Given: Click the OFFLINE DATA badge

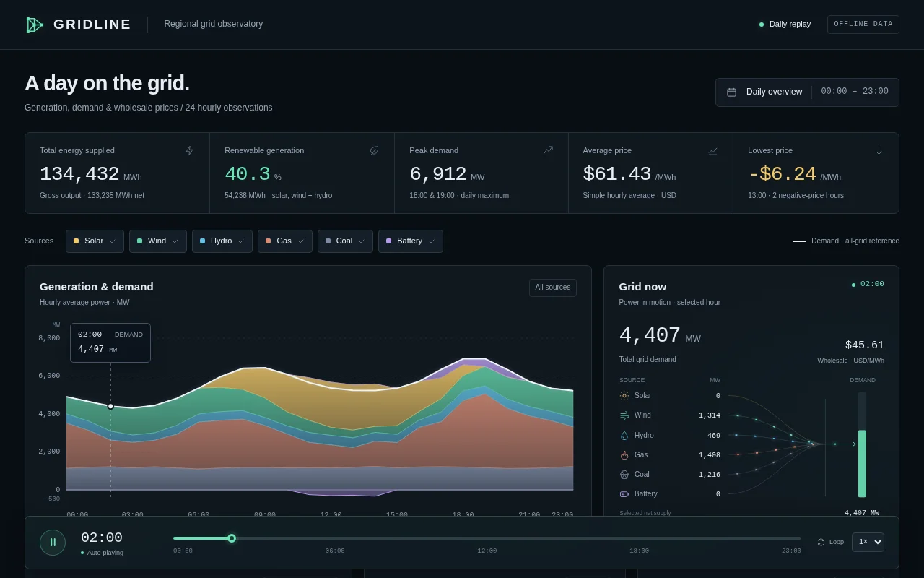Looking at the screenshot, I should [863, 25].
